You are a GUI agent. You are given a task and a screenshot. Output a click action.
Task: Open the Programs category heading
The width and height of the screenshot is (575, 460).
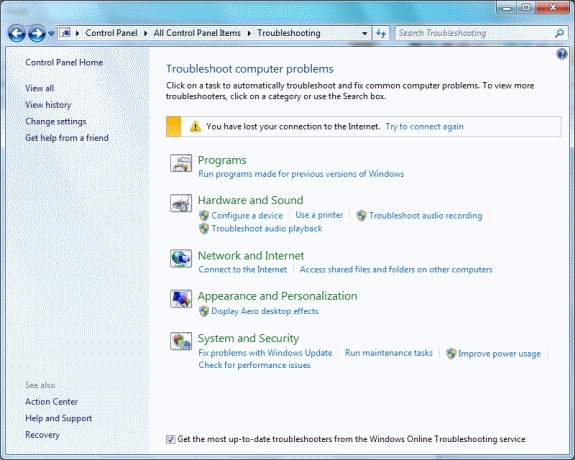coord(222,160)
